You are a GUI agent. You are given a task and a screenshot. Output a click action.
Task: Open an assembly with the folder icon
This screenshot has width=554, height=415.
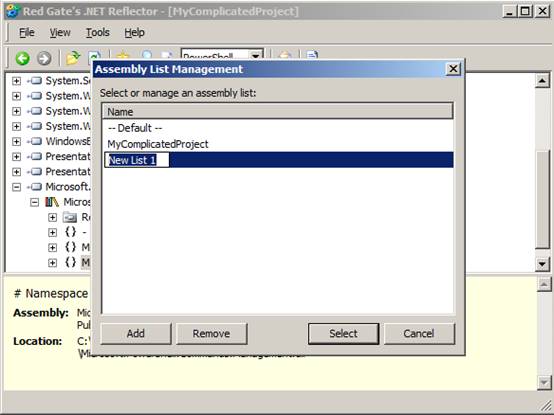tap(73, 58)
